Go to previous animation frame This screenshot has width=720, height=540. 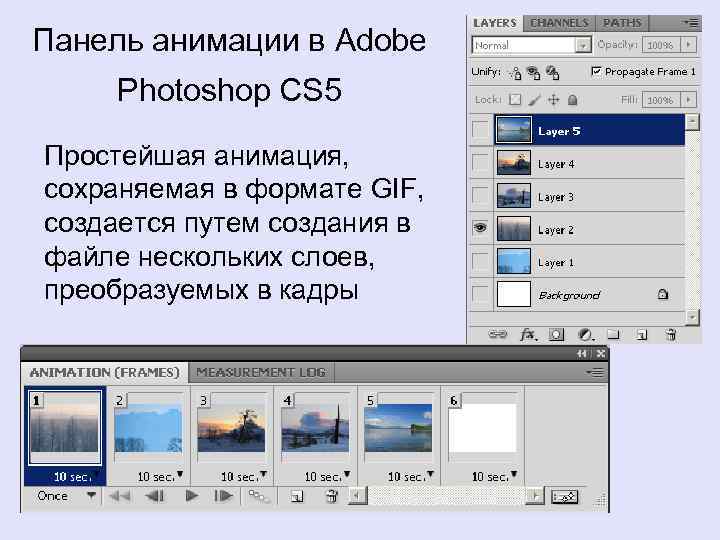(155, 496)
